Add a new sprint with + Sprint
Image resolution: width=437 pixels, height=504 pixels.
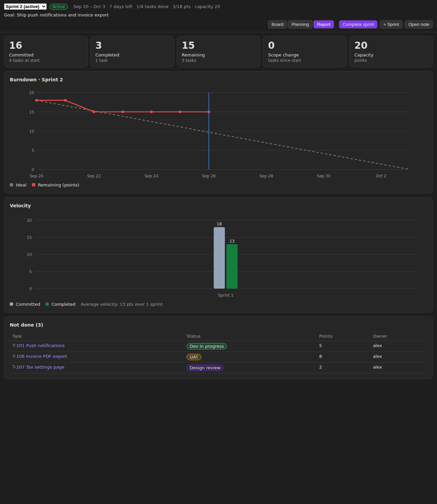391,25
